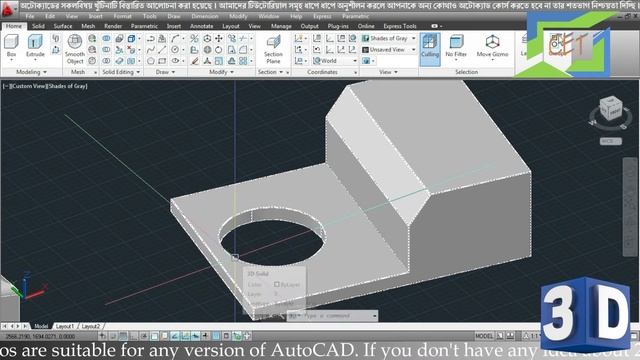This screenshot has height=360, width=640.
Task: Switch to the Surface ribbon tab
Action: 63,26
